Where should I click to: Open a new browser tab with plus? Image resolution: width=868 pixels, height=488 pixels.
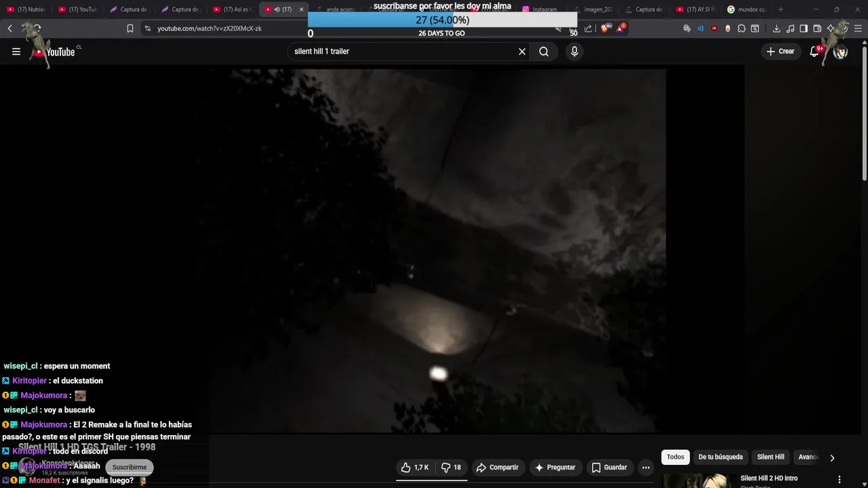(x=781, y=9)
